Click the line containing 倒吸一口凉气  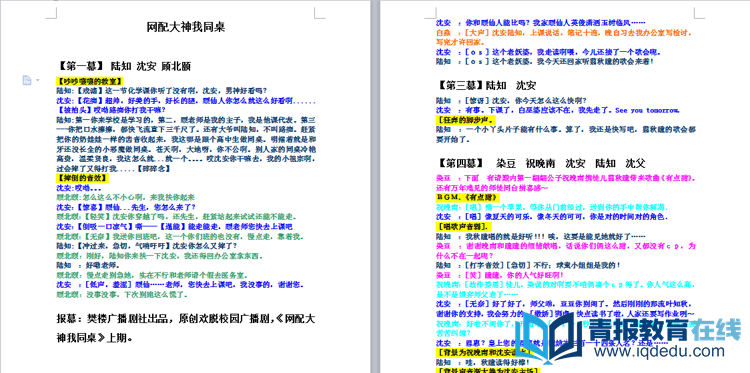coord(174,226)
